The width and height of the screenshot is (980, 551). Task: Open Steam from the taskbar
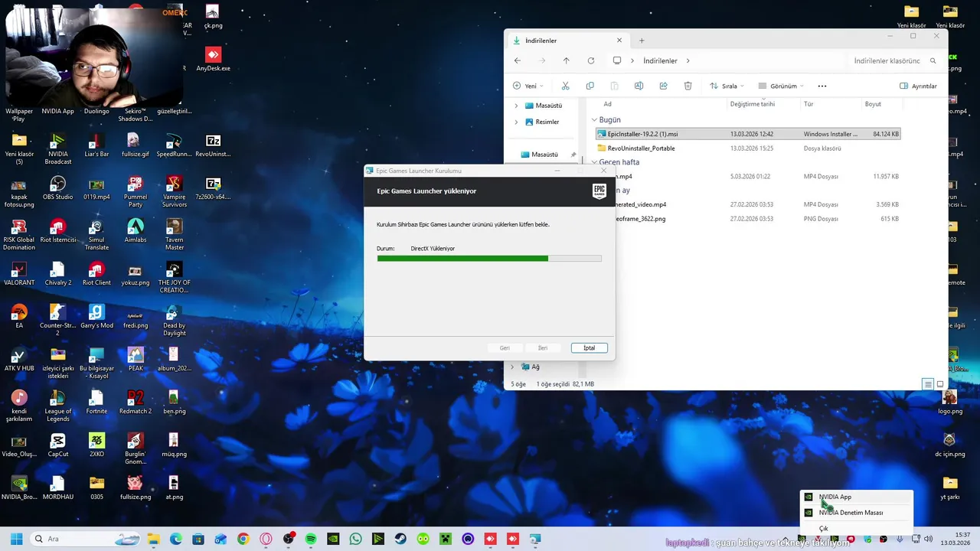click(x=400, y=539)
